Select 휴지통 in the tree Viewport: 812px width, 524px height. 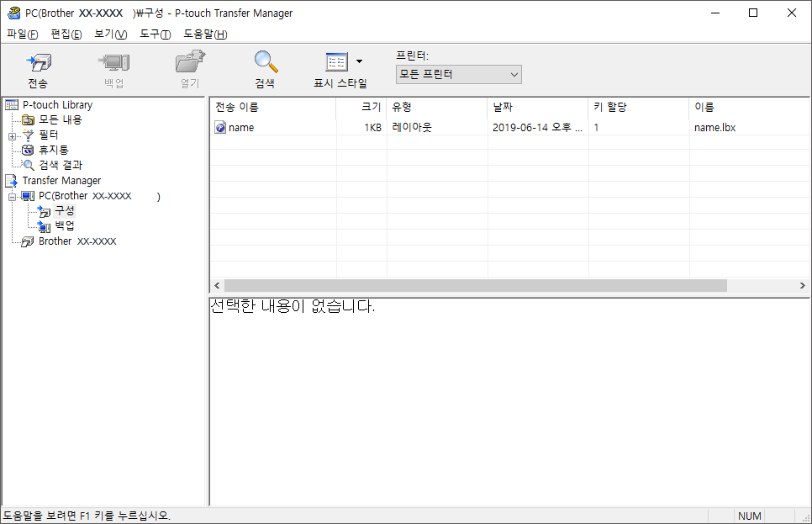(53, 150)
